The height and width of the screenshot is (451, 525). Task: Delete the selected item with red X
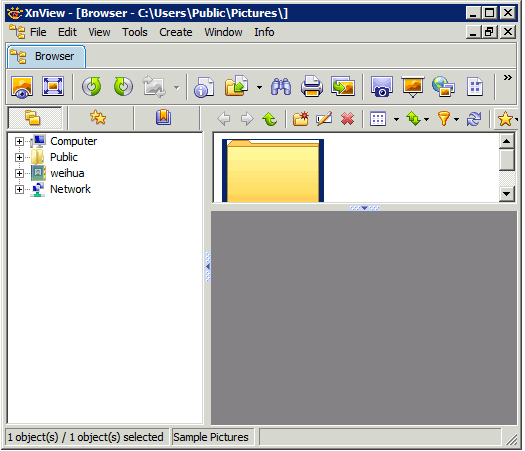[348, 119]
